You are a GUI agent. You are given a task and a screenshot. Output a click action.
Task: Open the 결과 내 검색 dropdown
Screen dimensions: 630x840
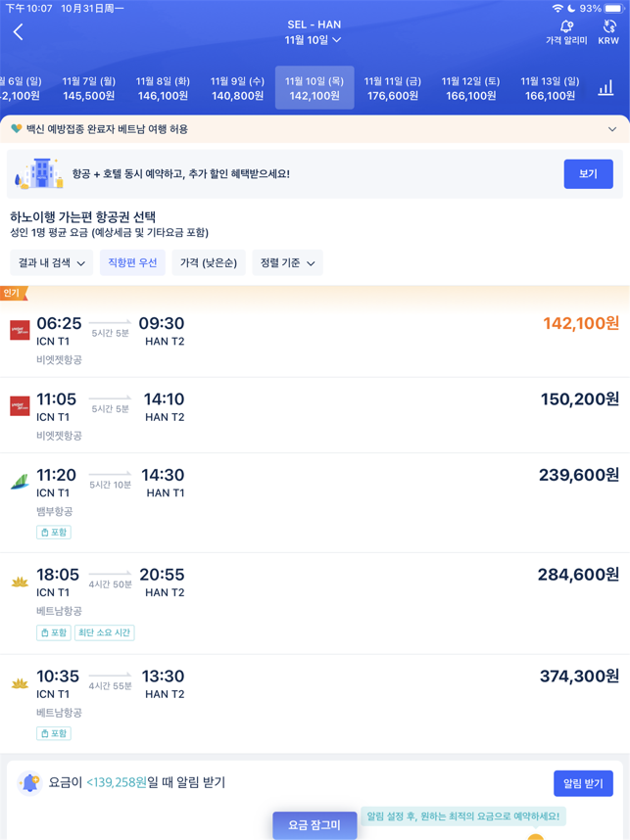click(x=52, y=262)
